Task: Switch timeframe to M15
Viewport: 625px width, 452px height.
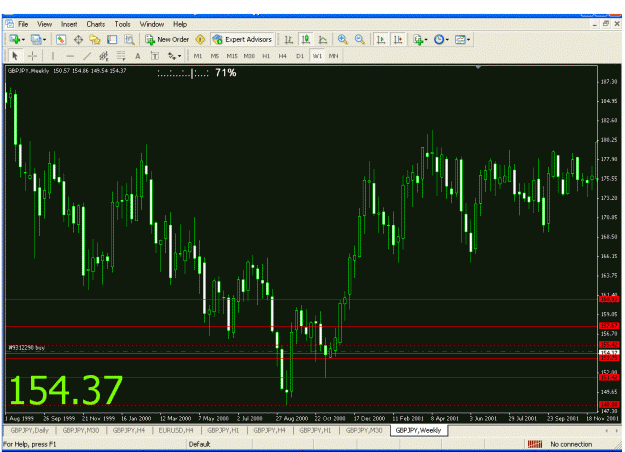Action: [x=232, y=56]
